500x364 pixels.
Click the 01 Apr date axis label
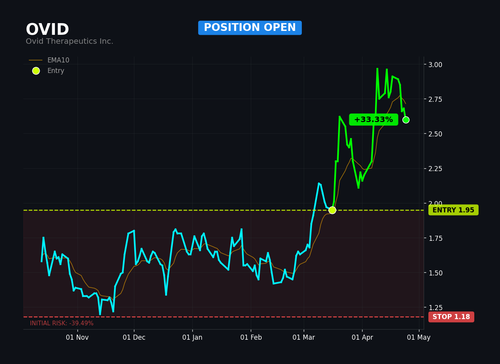pos(362,337)
